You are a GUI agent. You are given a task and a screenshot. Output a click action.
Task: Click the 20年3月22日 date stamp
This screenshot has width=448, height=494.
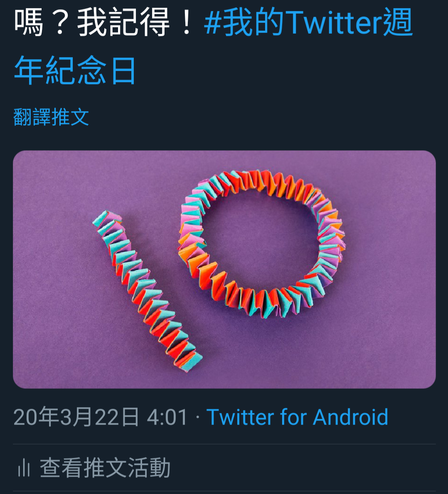pos(76,417)
